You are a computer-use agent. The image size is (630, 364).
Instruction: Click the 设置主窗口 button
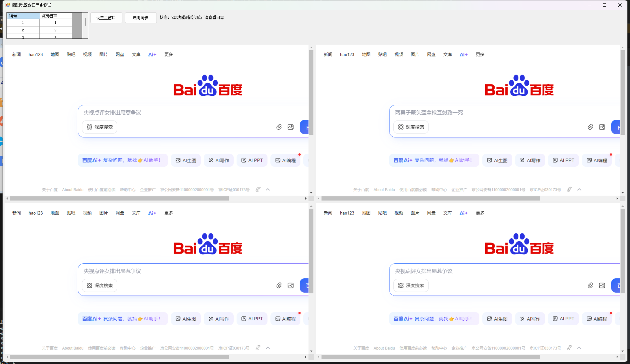[106, 18]
